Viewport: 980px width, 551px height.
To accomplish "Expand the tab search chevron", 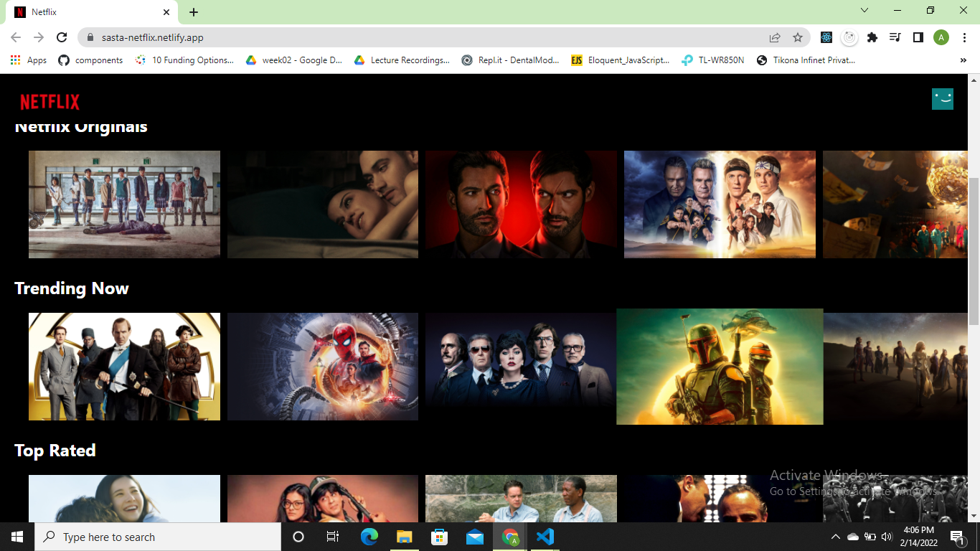I will coord(864,10).
